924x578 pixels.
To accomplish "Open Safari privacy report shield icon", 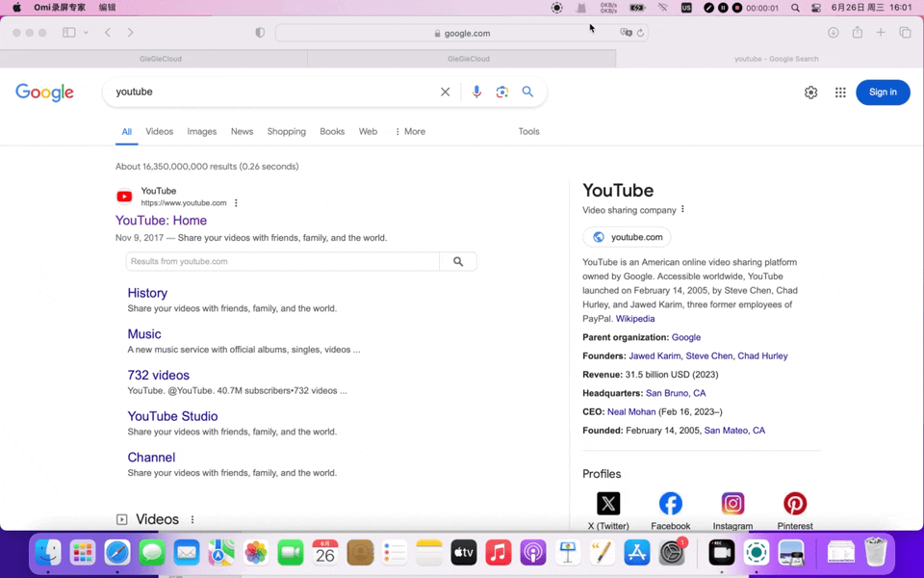I will [x=260, y=33].
